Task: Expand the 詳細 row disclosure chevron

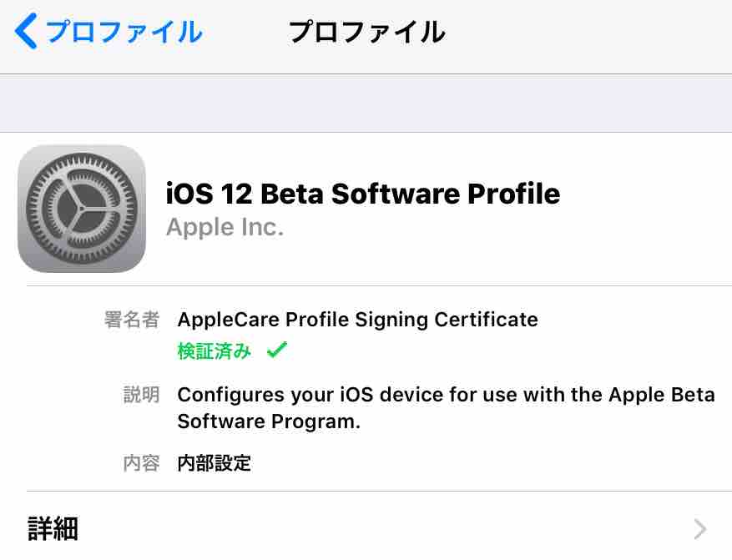Action: (x=699, y=528)
